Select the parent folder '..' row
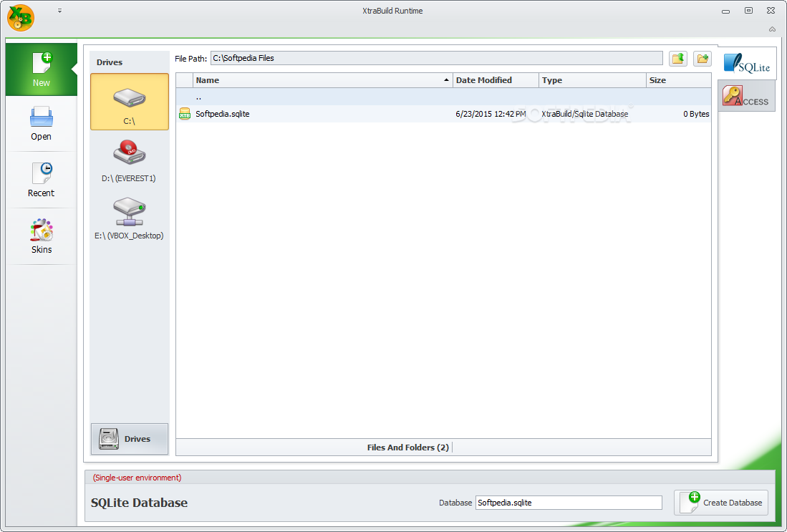This screenshot has height=532, width=787. [443, 97]
